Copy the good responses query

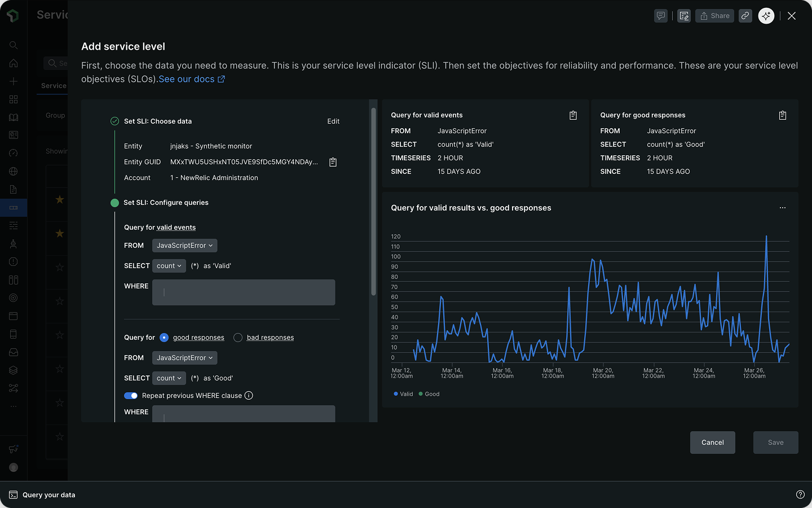coord(783,115)
